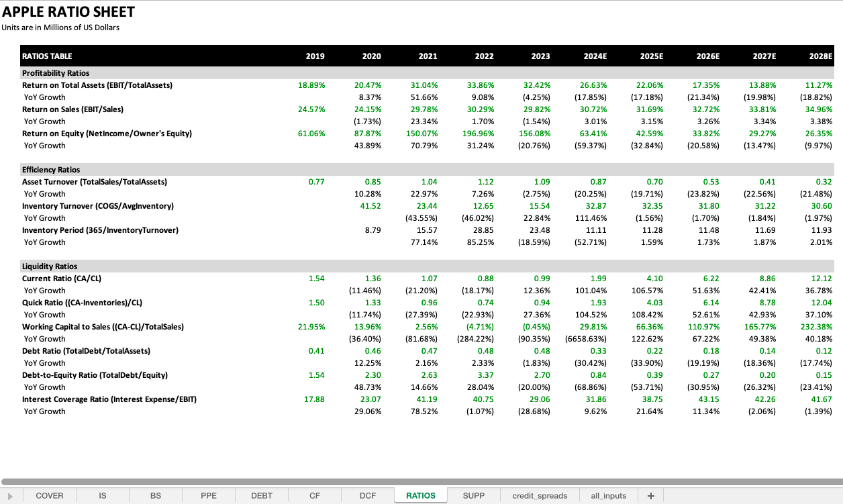Select Inventory Turnover row label

coord(98,206)
